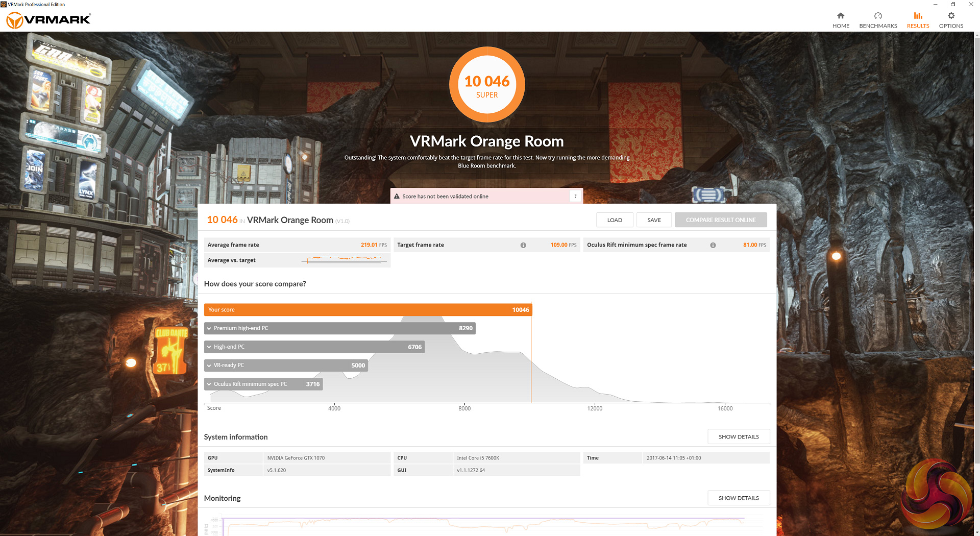980x536 pixels.
Task: Click the How does your score compare heading
Action: [x=255, y=284]
